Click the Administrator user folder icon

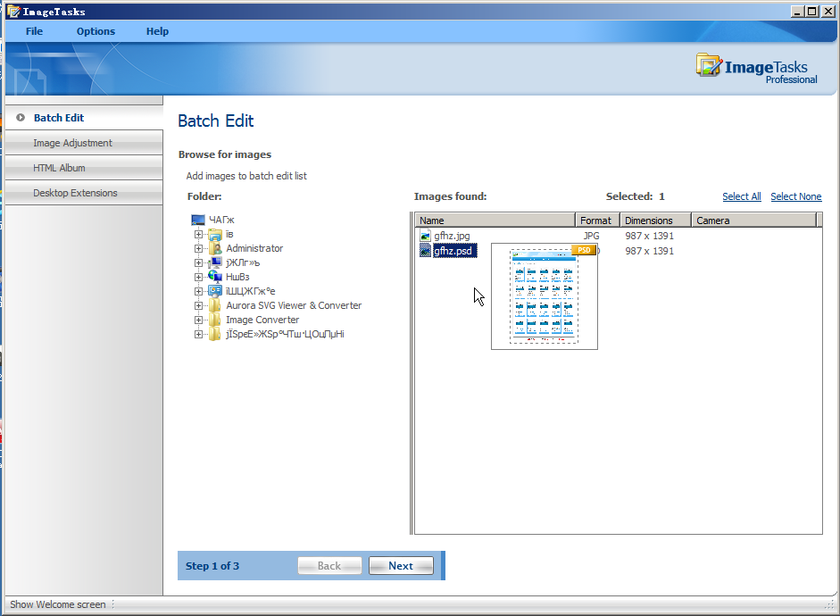click(x=215, y=248)
